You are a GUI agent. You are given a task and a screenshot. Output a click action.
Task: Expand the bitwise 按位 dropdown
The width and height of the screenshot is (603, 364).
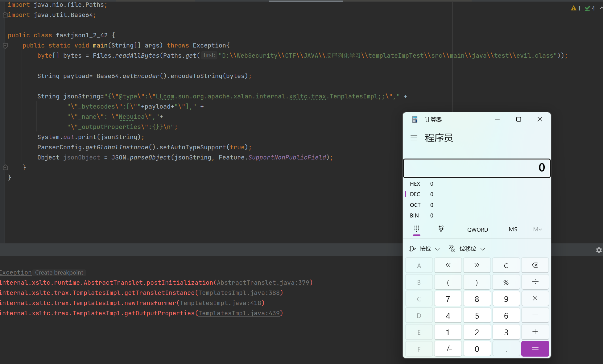tap(424, 249)
